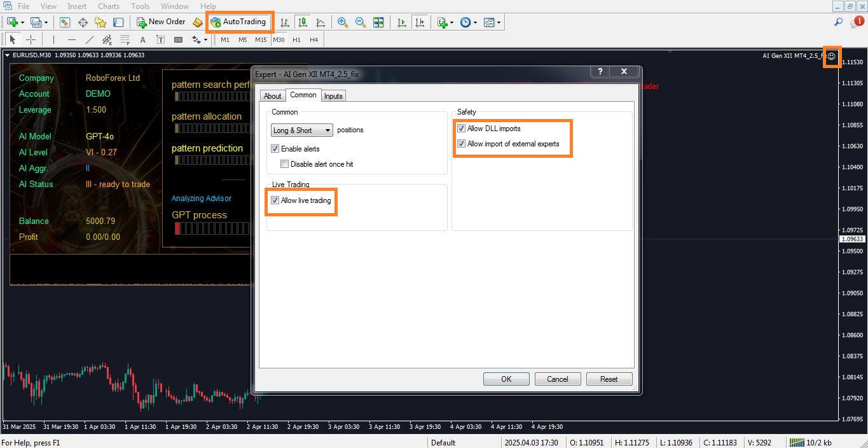The image size is (868, 448).
Task: Click the zoom out magnifier icon
Action: tap(361, 22)
